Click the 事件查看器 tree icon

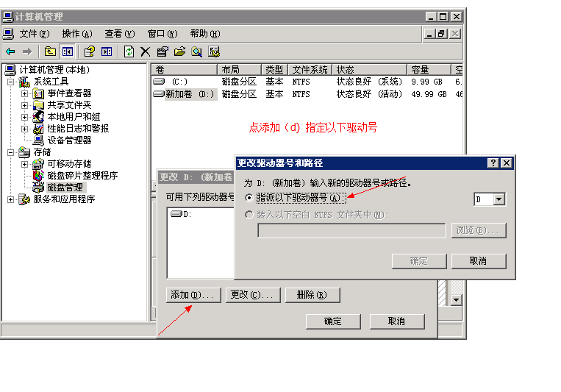[x=38, y=93]
